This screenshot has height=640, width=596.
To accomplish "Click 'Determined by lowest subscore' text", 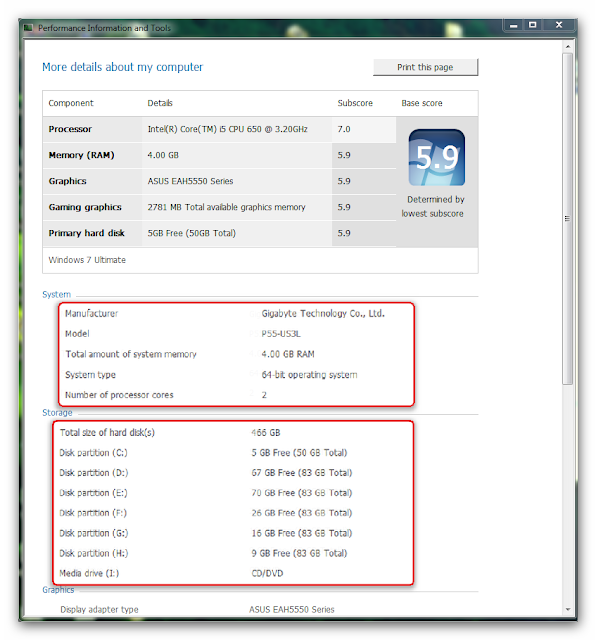I will coord(433,206).
